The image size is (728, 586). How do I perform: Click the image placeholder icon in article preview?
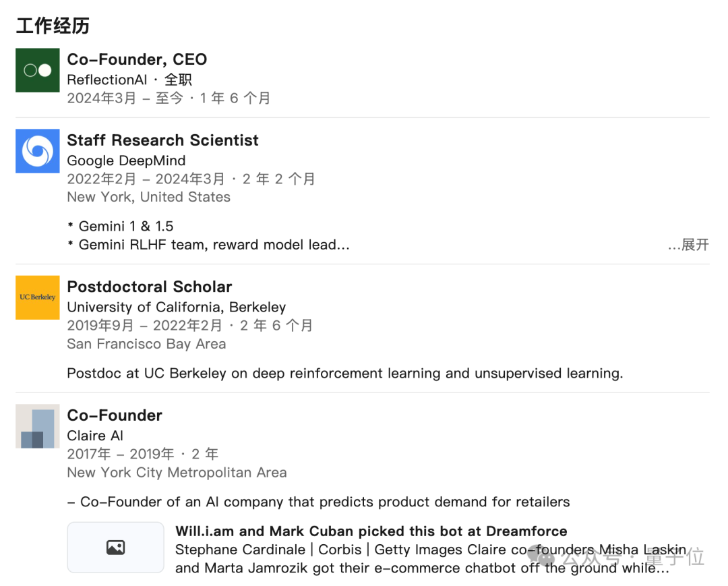[x=115, y=548]
